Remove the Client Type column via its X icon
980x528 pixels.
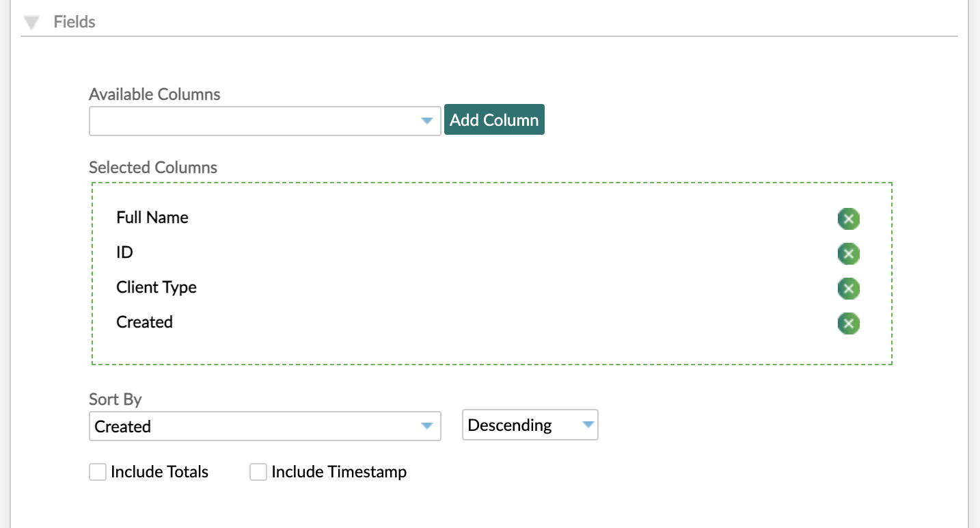pos(848,289)
